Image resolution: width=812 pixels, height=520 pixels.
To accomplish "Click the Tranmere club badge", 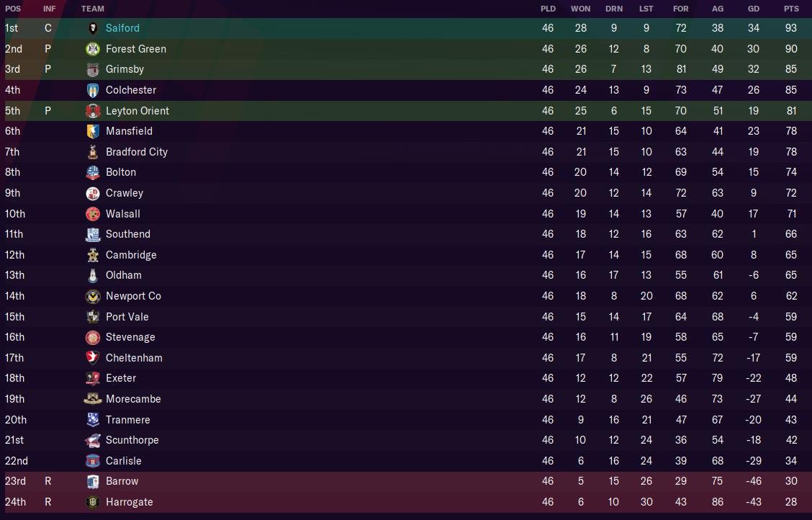I will pos(93,420).
